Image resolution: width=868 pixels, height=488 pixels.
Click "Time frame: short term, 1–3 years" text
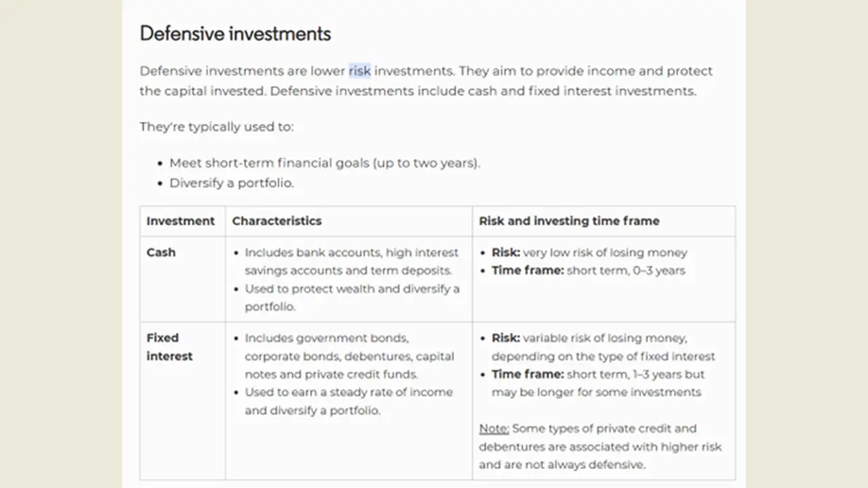(x=597, y=374)
